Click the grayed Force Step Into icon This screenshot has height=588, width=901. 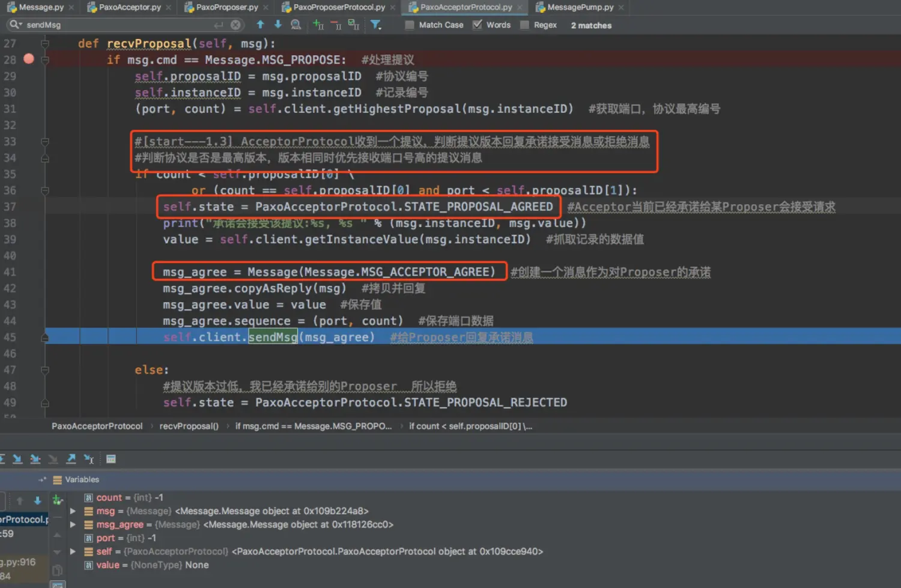(x=53, y=459)
